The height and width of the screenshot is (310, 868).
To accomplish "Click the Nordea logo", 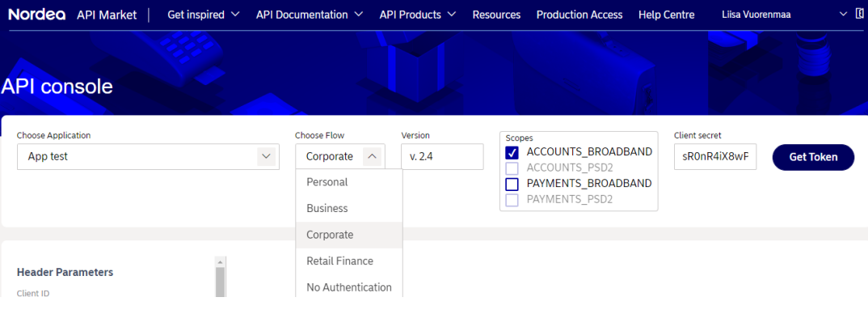I will point(37,15).
